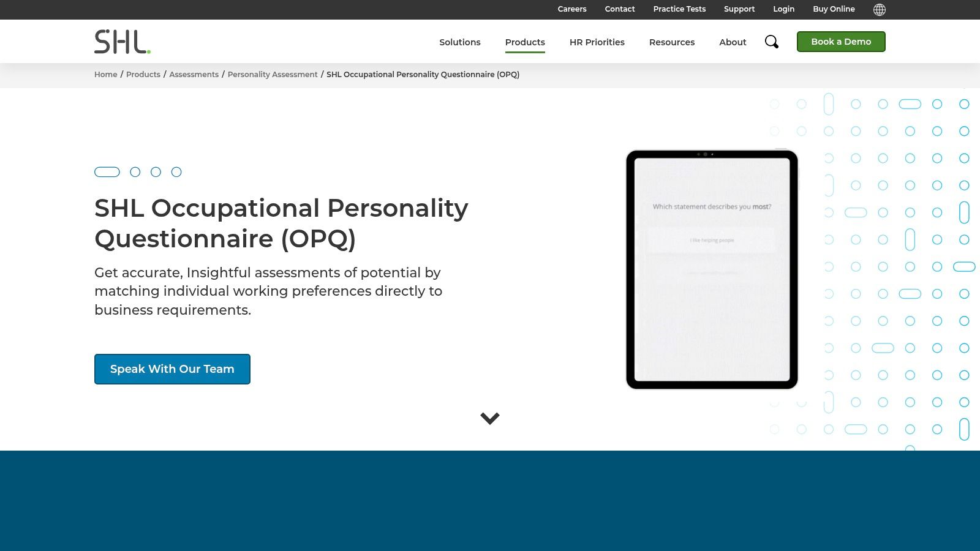
Task: Open the About menu item
Action: [733, 42]
